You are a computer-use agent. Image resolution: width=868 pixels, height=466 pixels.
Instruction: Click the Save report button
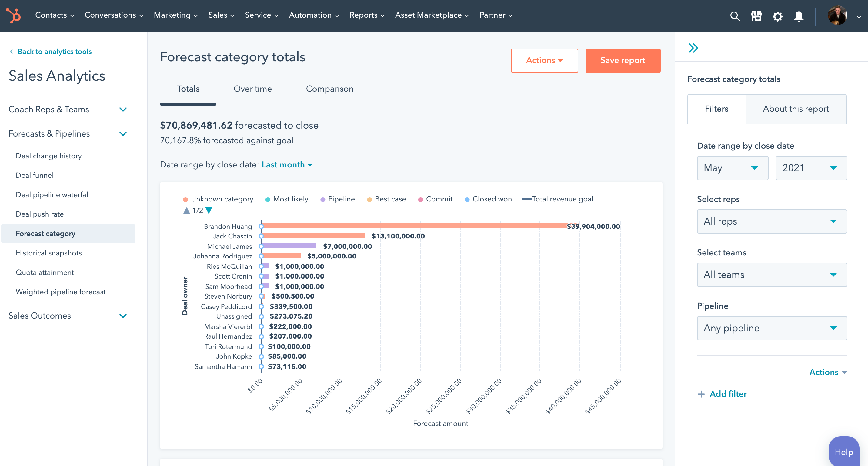(623, 60)
